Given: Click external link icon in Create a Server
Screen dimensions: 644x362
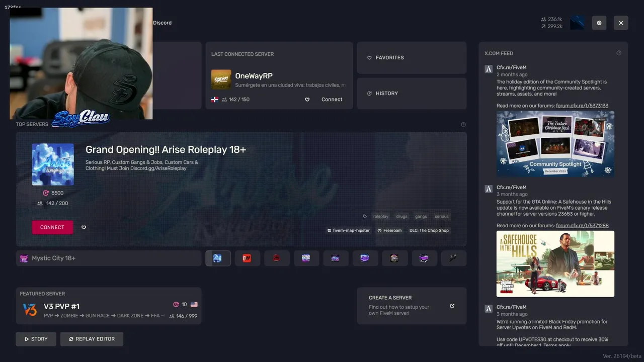Looking at the screenshot, I should point(452,306).
